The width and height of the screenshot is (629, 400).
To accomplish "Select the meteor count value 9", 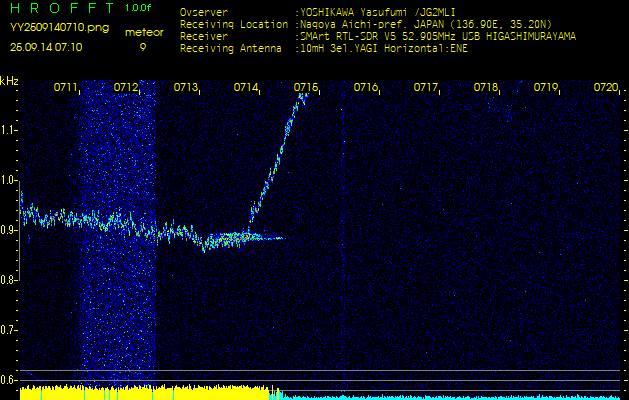I will click(142, 46).
